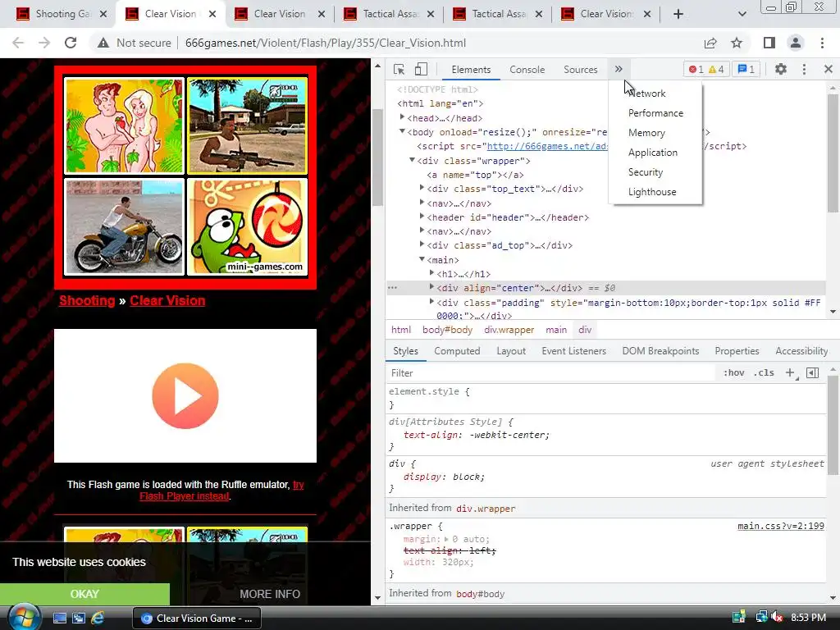The image size is (840, 630).
Task: Open the main.css?v=2:199 source link
Action: coord(781,526)
